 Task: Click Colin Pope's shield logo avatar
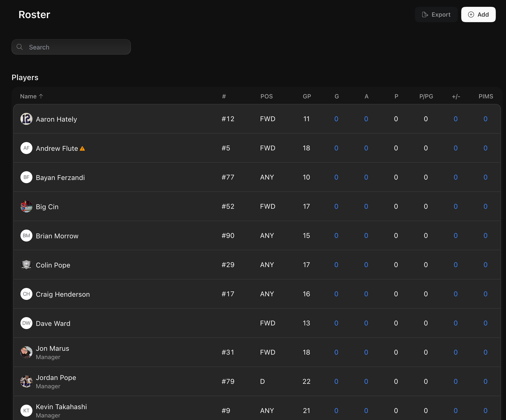[26, 265]
